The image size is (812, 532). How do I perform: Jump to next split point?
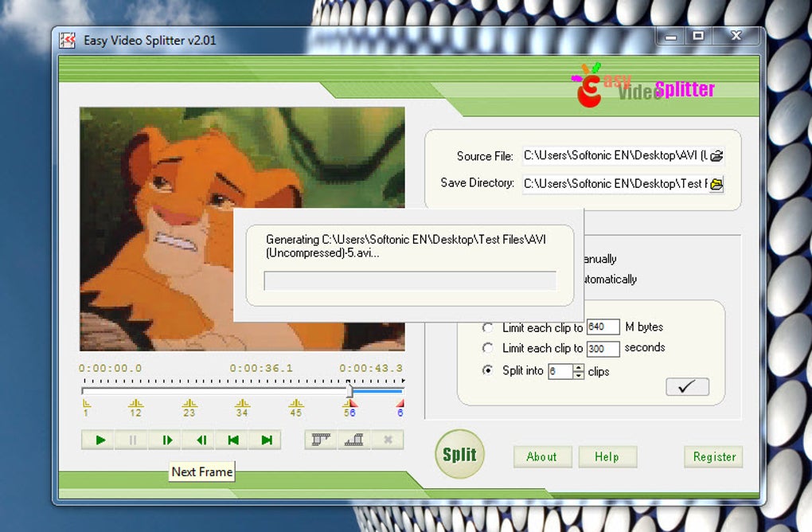click(x=266, y=440)
